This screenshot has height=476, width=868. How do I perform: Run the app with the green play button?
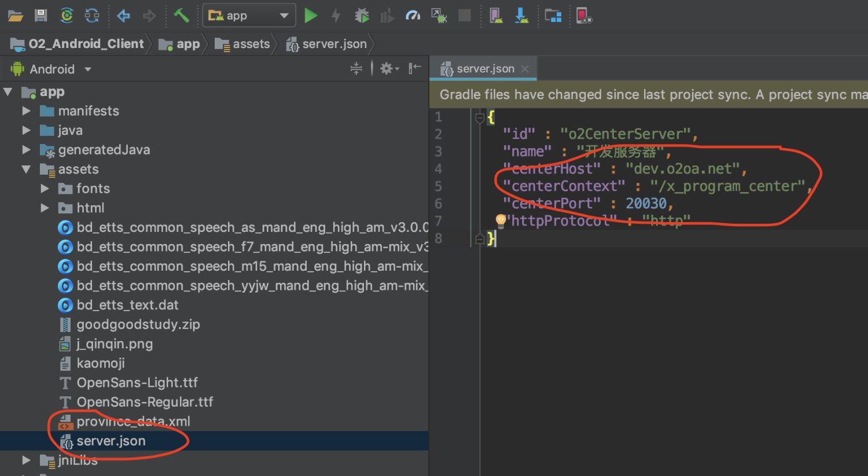click(x=311, y=16)
